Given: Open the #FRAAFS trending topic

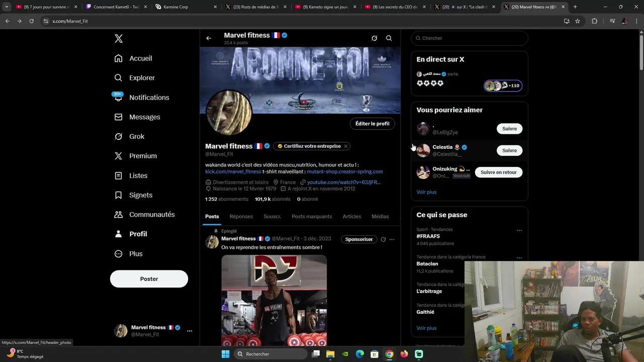Looking at the screenshot, I should (x=428, y=236).
